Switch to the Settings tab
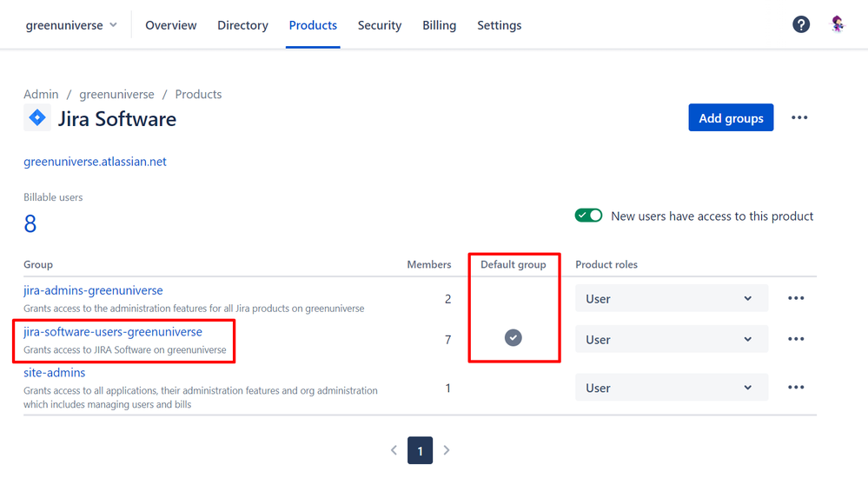868x485 pixels. pyautogui.click(x=500, y=25)
